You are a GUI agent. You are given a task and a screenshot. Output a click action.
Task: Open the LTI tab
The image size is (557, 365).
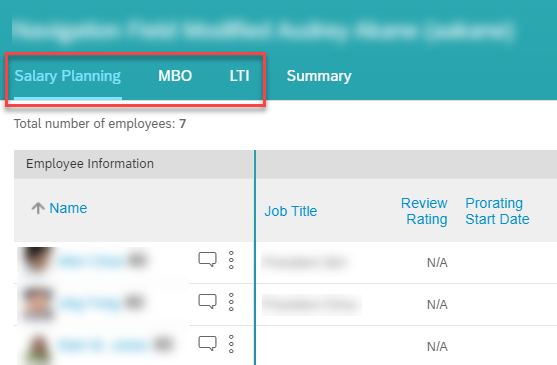coord(239,76)
